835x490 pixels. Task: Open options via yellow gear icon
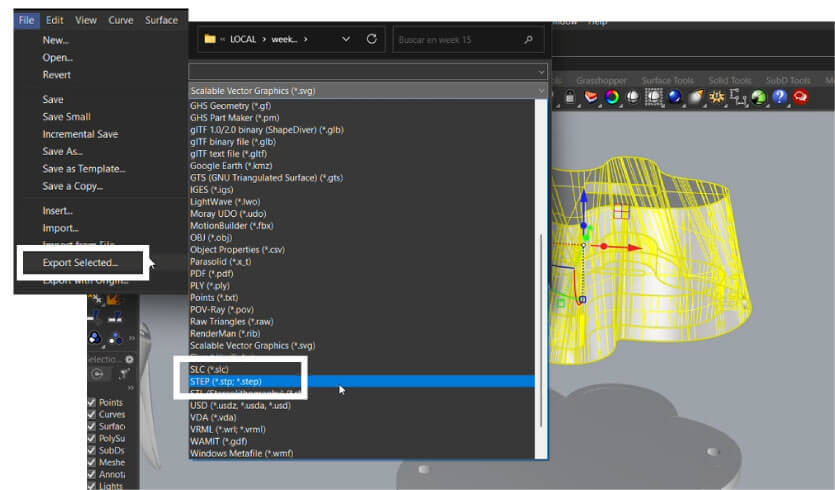point(717,97)
